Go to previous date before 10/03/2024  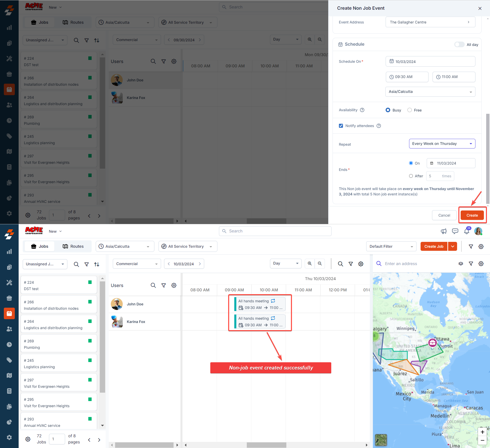pos(169,264)
